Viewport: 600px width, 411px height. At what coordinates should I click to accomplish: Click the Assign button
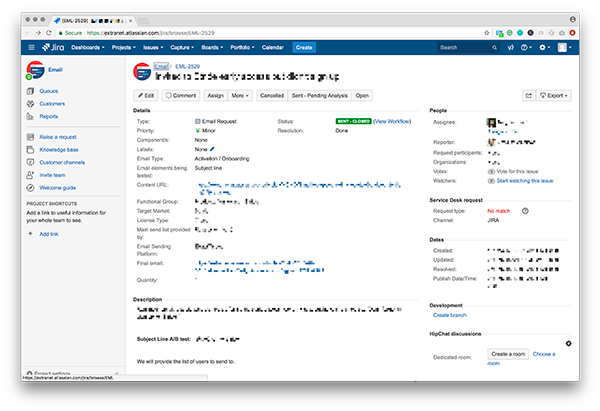click(215, 96)
